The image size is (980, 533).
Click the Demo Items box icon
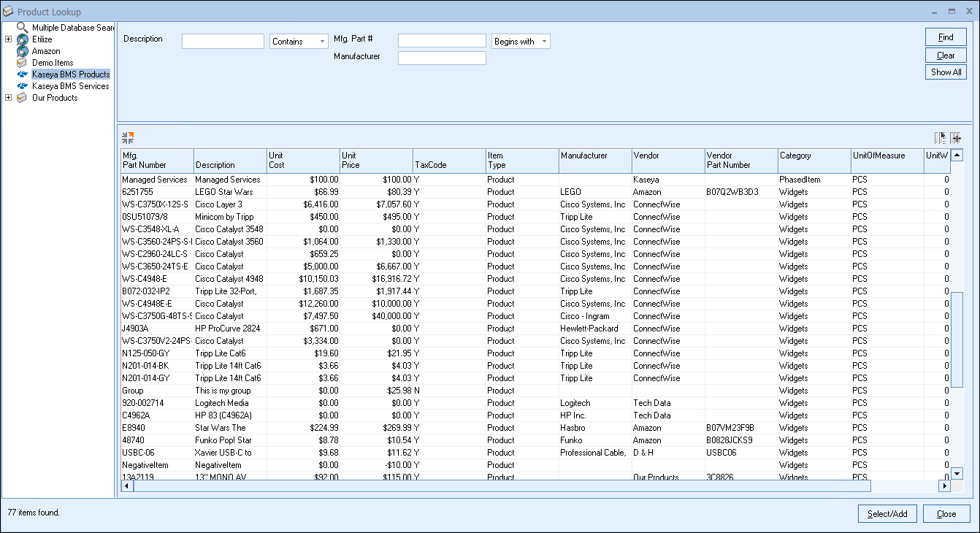pos(23,63)
